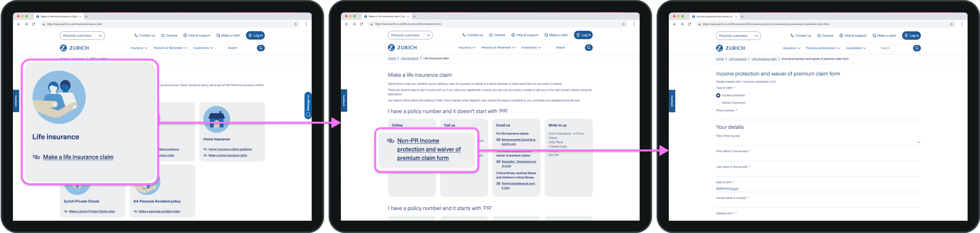
Task: Click Log in button in left window
Action: [x=255, y=35]
